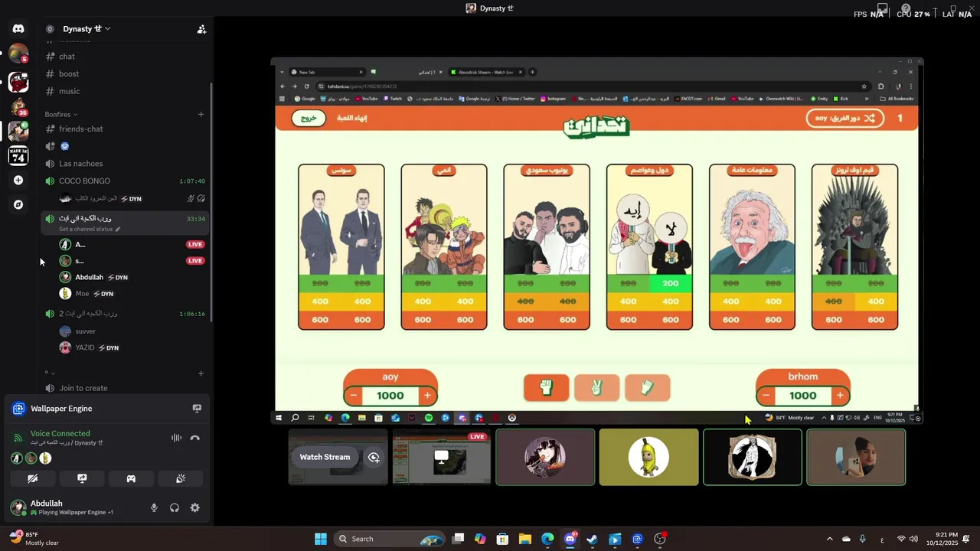Click Voice Connected status text
Image resolution: width=980 pixels, height=551 pixels.
pos(60,433)
